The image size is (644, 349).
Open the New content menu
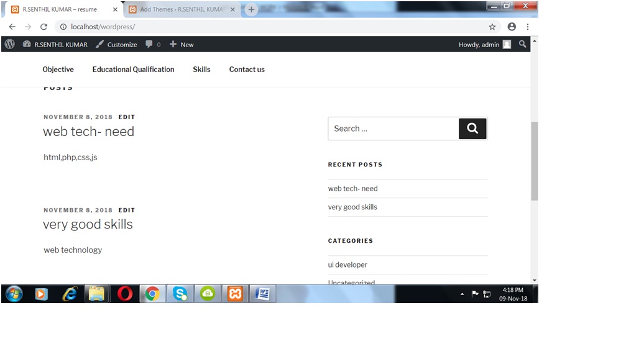point(182,45)
